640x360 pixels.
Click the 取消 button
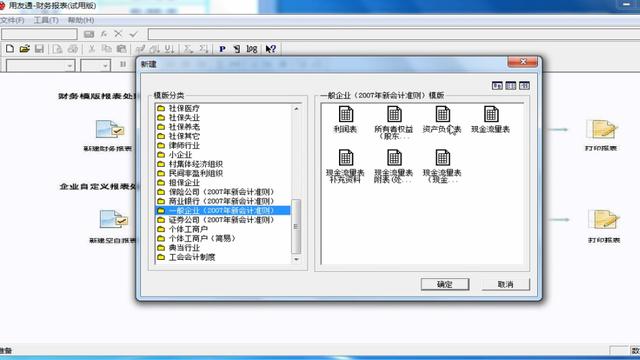coord(506,284)
